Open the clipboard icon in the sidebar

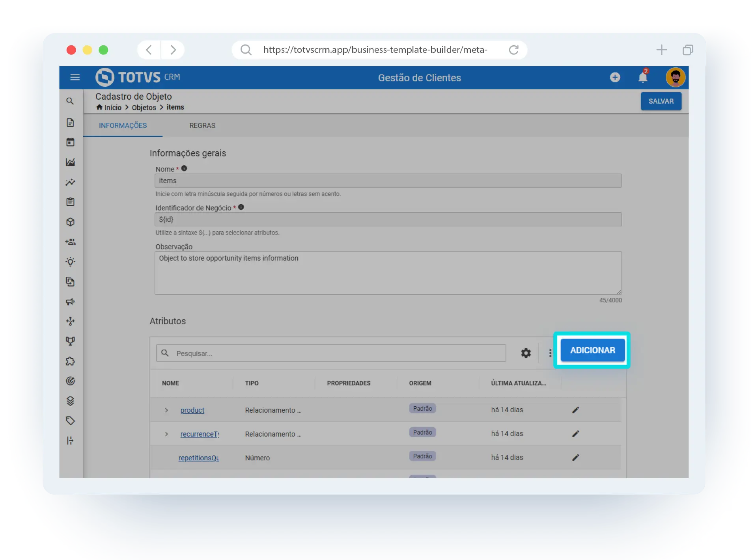point(70,202)
